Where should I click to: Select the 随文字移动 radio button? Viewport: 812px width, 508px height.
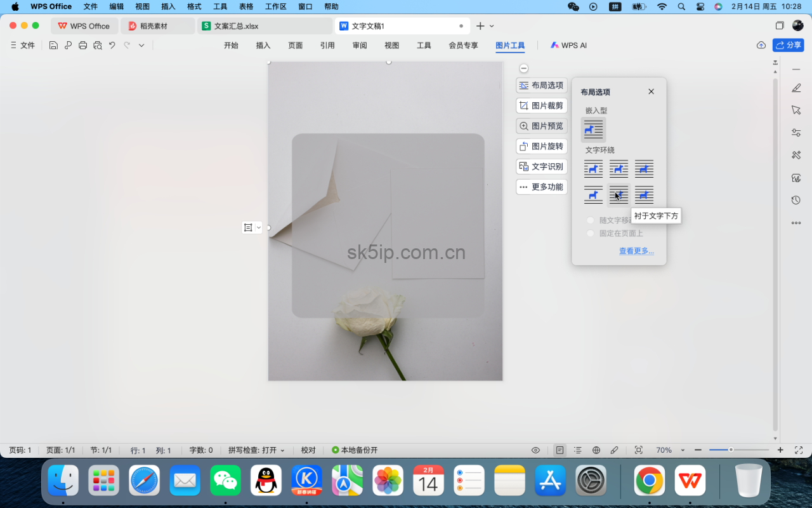pos(590,220)
